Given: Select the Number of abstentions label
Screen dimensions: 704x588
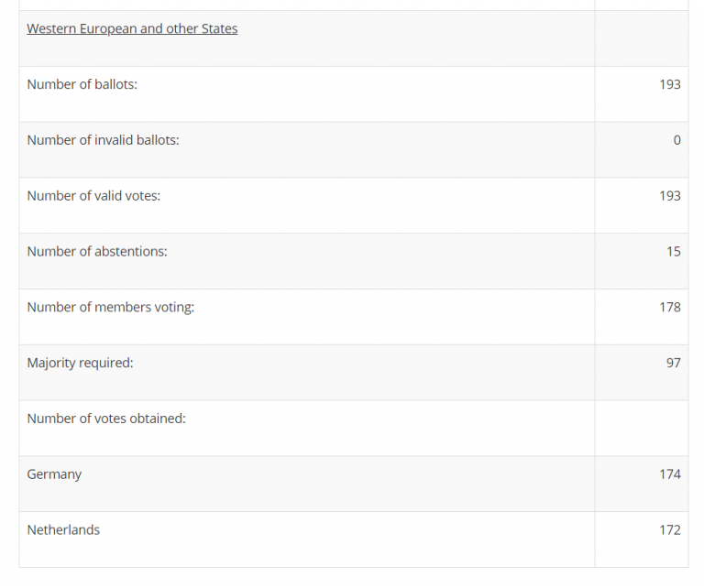Looking at the screenshot, I should pyautogui.click(x=97, y=251).
